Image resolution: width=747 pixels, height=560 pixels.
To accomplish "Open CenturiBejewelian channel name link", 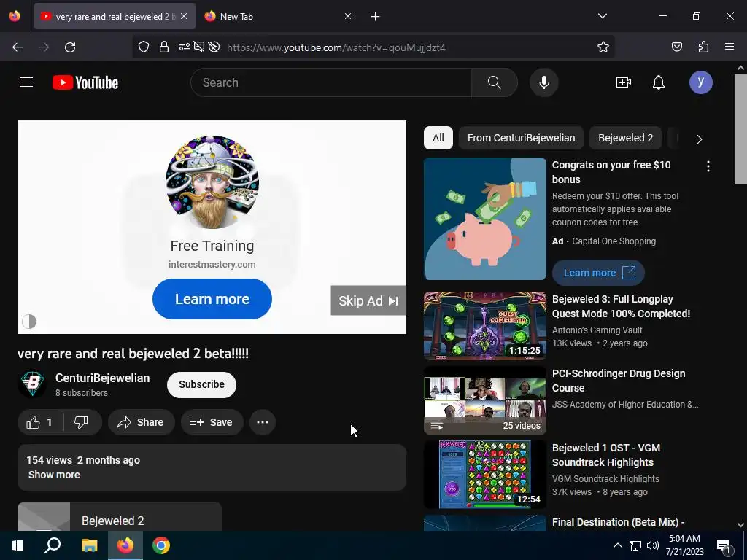I will point(102,378).
